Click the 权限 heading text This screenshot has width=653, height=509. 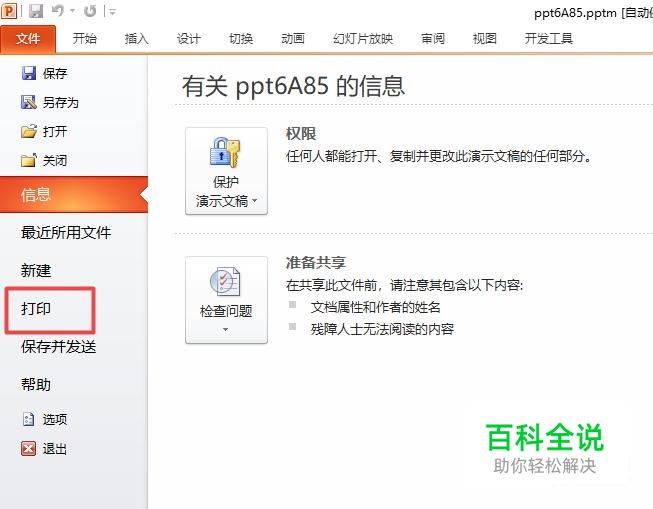click(301, 134)
